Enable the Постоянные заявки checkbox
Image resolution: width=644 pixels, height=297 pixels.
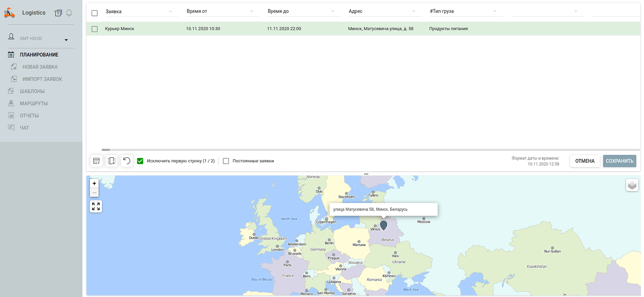[x=226, y=161]
